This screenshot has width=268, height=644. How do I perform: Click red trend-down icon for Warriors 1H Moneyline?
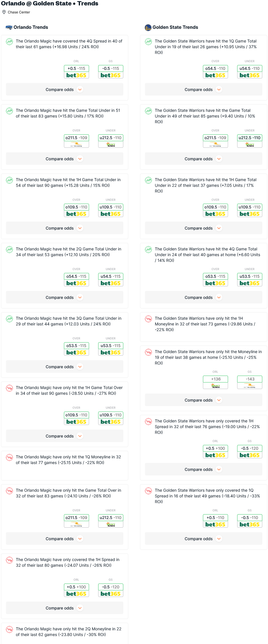click(148, 319)
